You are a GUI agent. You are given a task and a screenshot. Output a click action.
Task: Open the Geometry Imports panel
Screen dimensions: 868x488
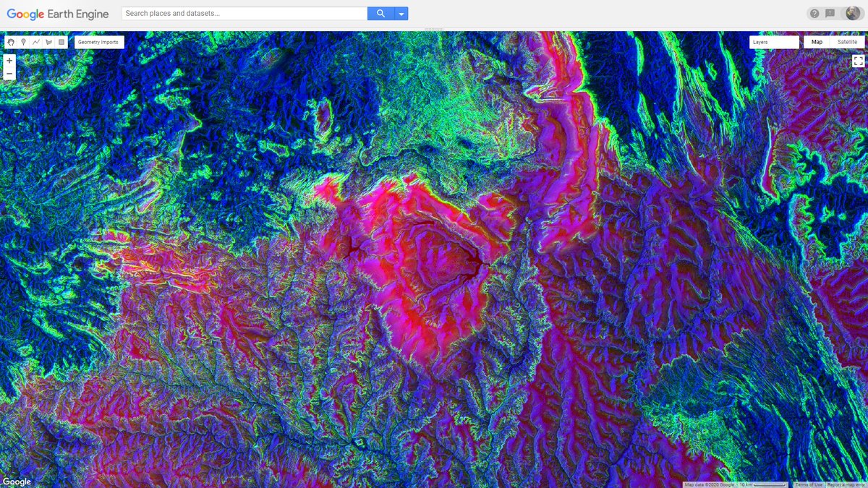pyautogui.click(x=98, y=42)
